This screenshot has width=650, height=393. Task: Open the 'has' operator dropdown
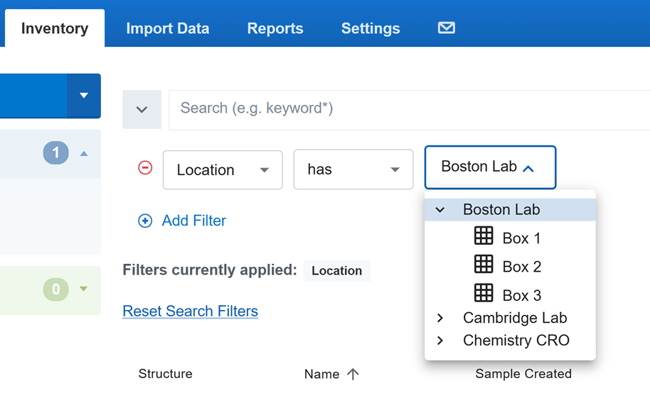click(354, 170)
